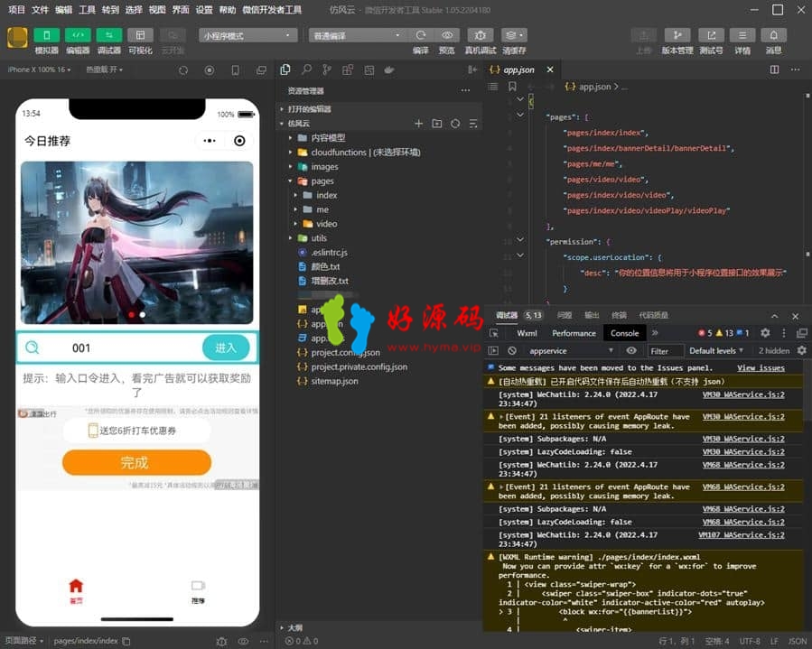Click the simulator record/stop circle icon

[210, 70]
